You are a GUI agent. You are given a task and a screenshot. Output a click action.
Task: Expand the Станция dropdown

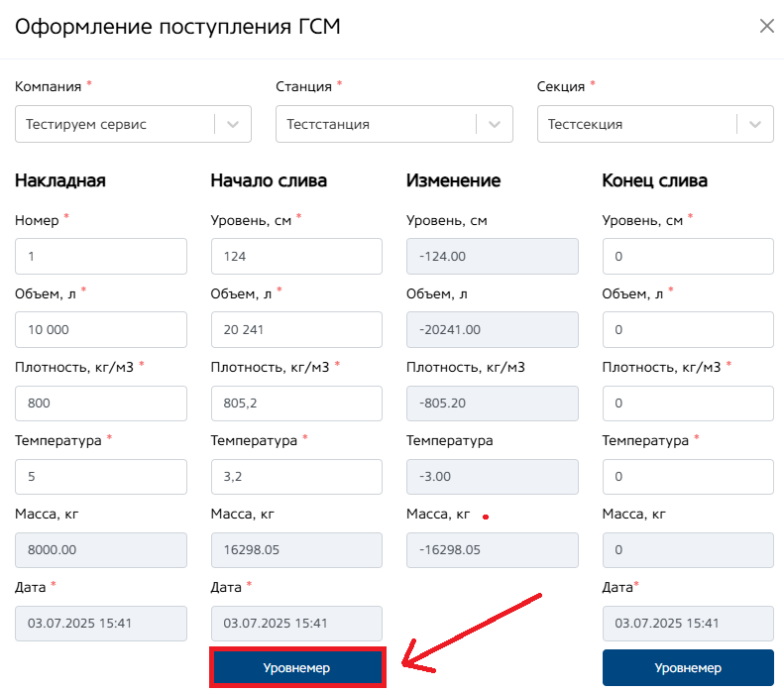tap(495, 125)
